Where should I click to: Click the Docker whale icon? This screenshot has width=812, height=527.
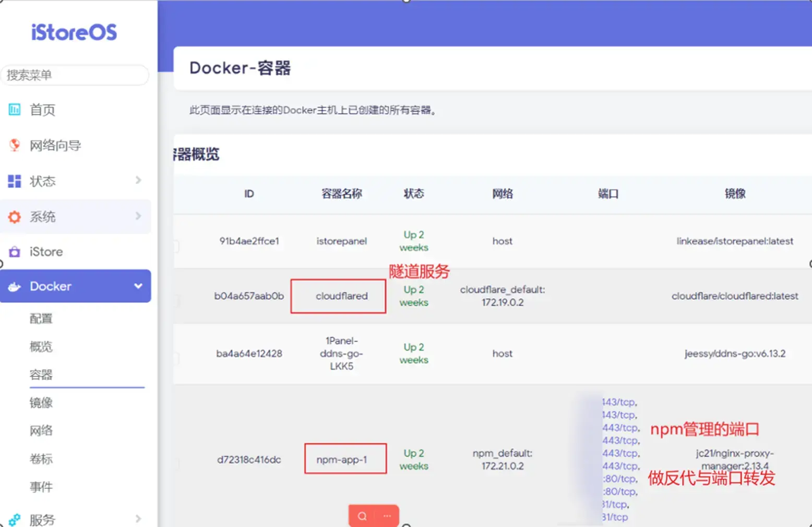click(x=15, y=286)
